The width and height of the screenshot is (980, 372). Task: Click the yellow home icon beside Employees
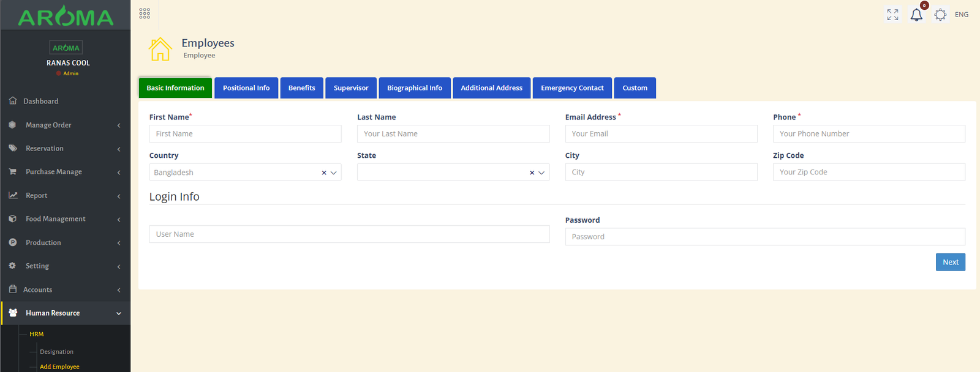pos(160,49)
